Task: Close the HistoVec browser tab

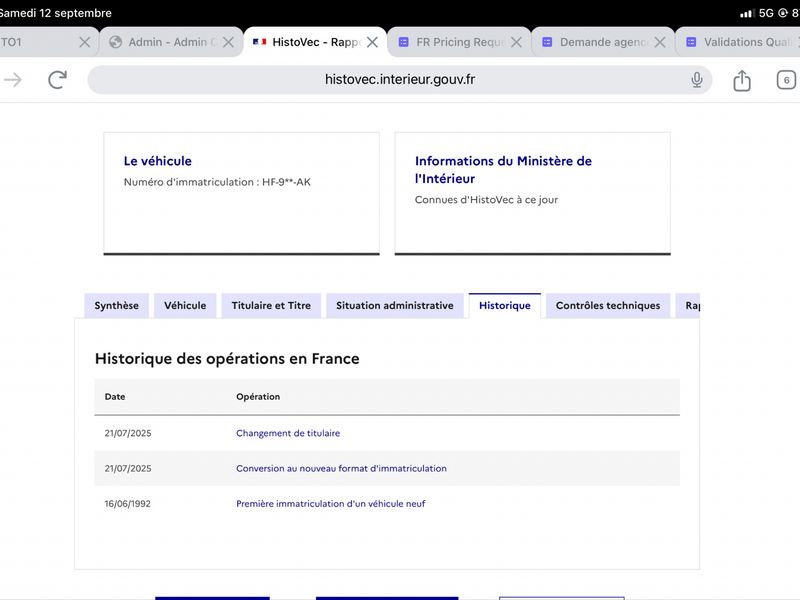Action: pos(372,42)
